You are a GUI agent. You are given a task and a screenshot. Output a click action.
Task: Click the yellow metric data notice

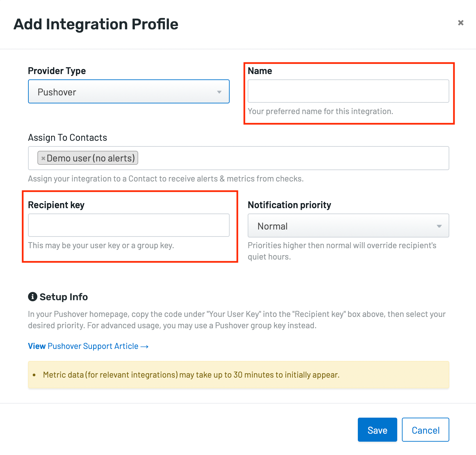(x=239, y=375)
